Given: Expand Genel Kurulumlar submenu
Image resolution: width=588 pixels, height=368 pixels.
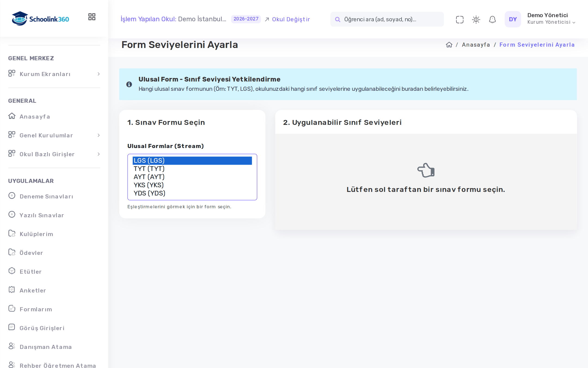Looking at the screenshot, I should click(54, 135).
